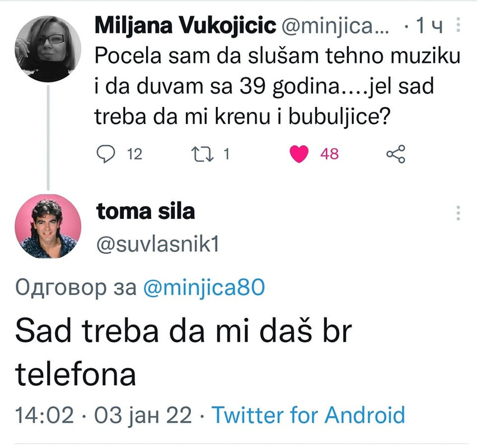This screenshot has height=448, width=477.
Task: Click the reply speech bubble icon
Action: 105,153
